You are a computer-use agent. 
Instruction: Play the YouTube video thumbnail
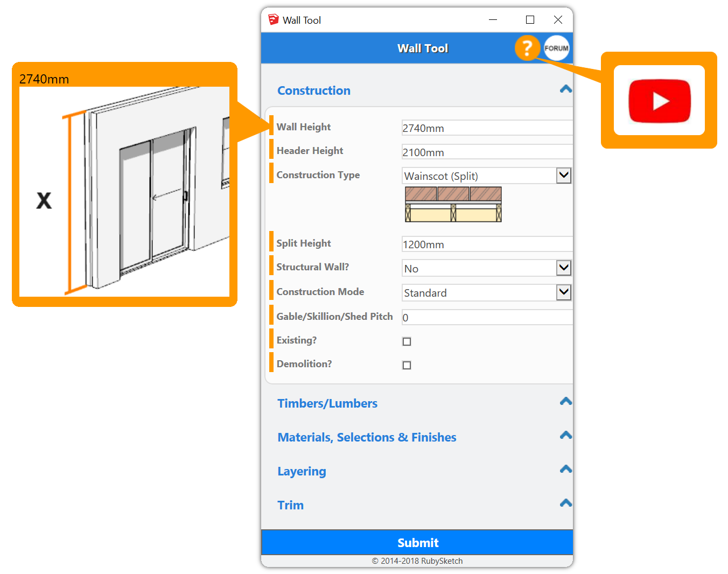point(659,101)
